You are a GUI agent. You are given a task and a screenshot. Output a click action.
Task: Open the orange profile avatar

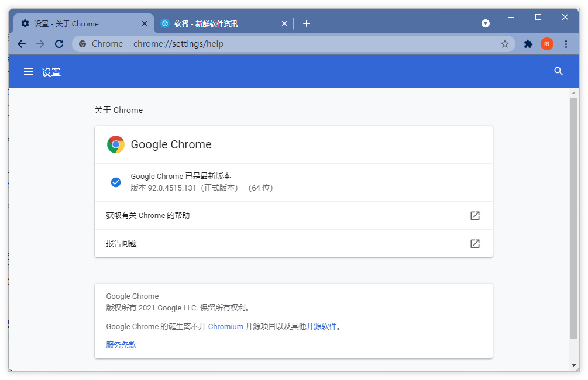(x=546, y=44)
